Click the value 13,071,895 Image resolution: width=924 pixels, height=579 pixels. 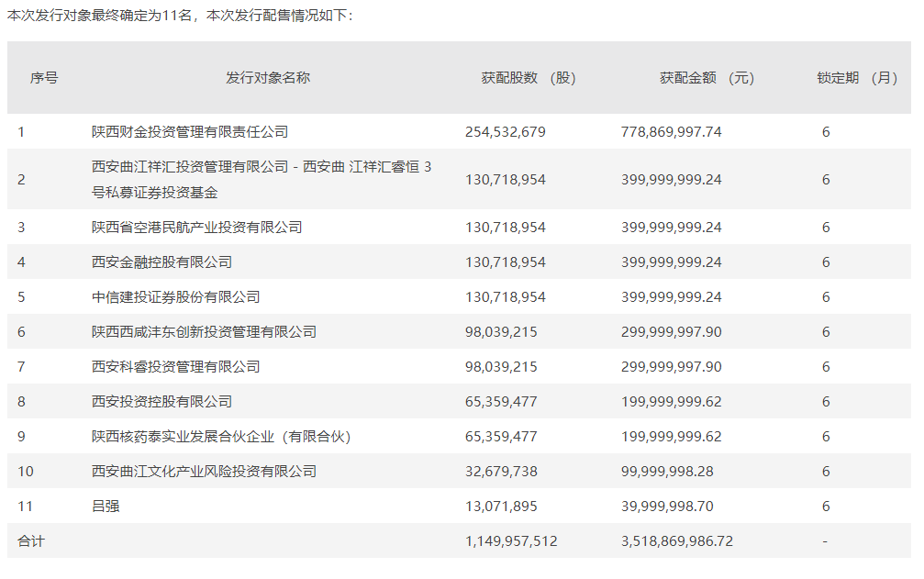click(x=502, y=506)
